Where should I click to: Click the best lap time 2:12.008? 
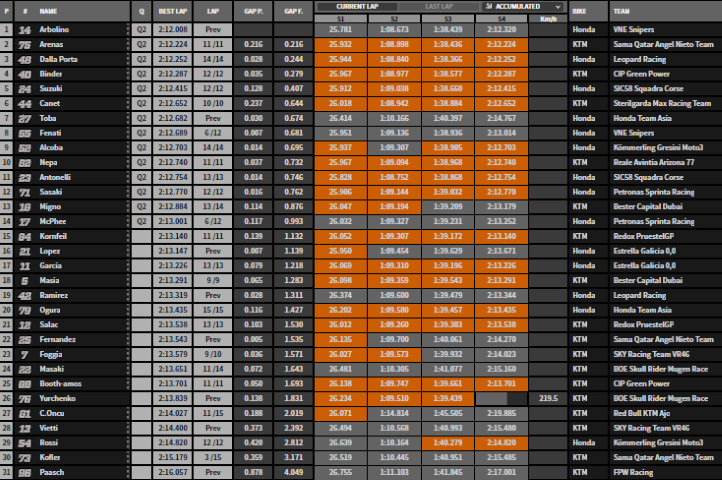(173, 29)
